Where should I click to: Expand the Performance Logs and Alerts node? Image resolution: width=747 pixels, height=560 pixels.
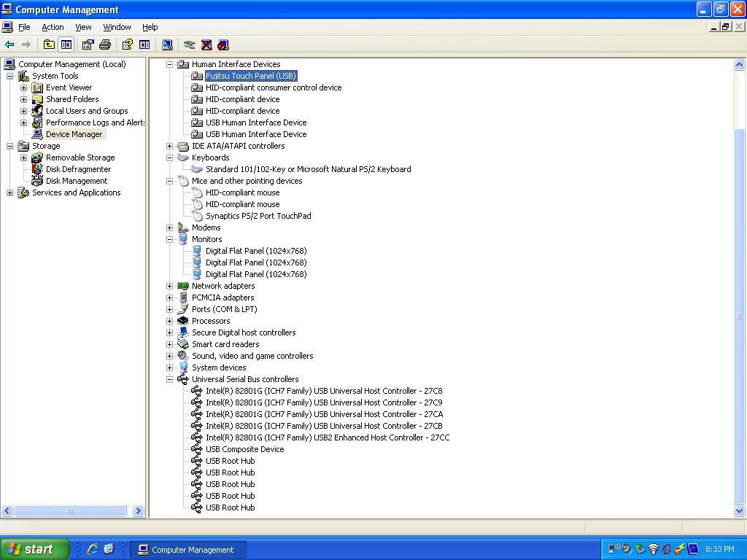(x=23, y=122)
